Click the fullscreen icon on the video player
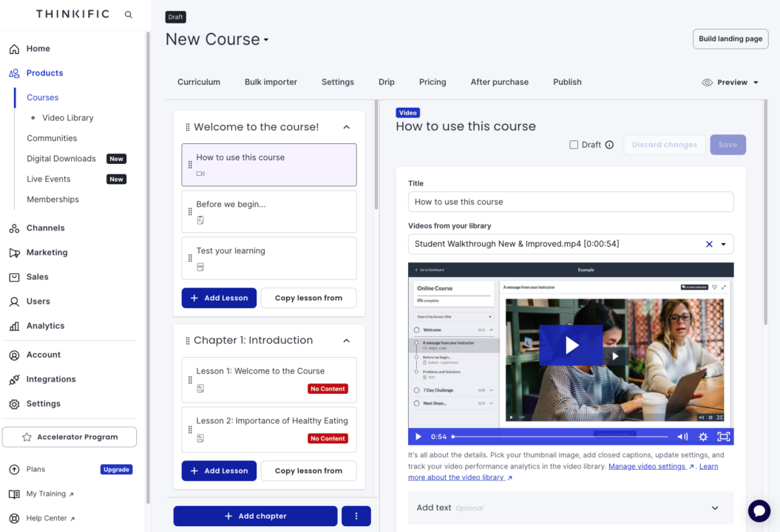 click(x=724, y=436)
